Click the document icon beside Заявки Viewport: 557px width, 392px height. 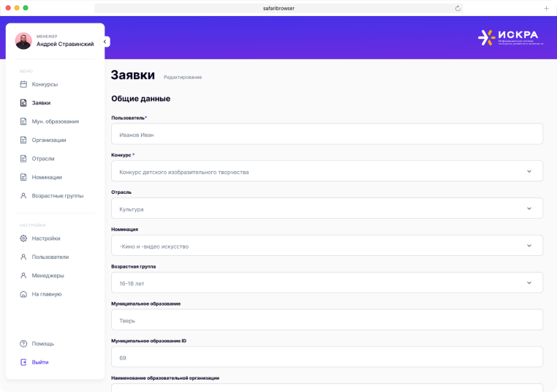(x=23, y=103)
